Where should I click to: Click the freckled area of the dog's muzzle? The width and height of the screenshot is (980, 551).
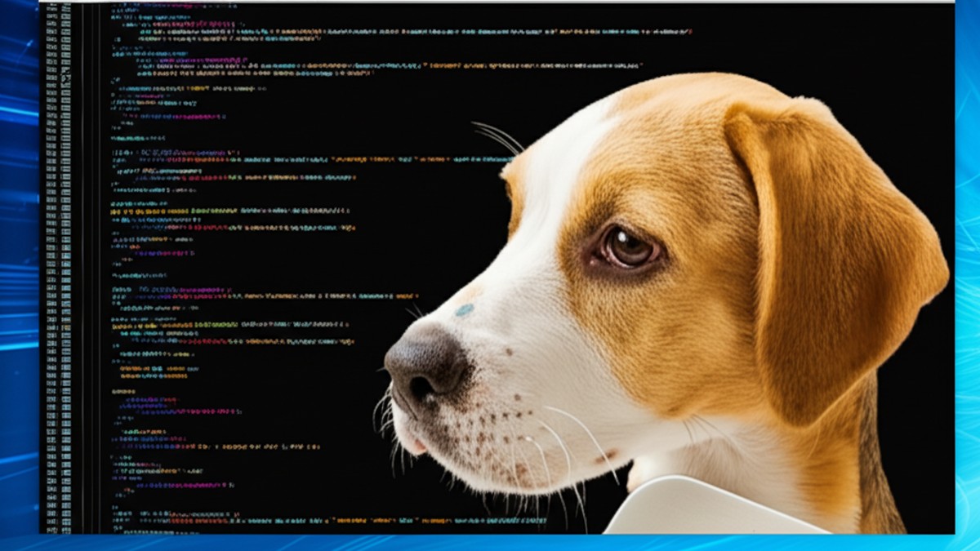click(498, 424)
